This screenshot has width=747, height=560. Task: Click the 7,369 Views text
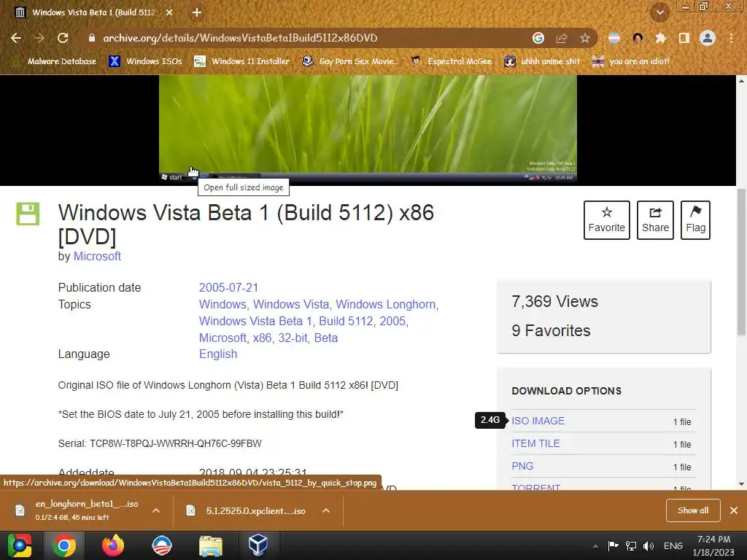(554, 301)
